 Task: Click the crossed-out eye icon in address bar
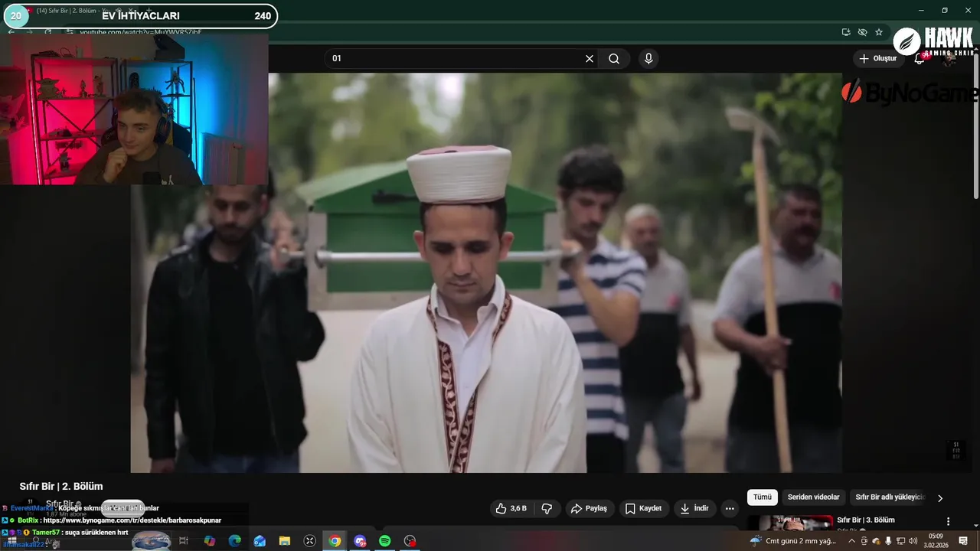coord(862,32)
